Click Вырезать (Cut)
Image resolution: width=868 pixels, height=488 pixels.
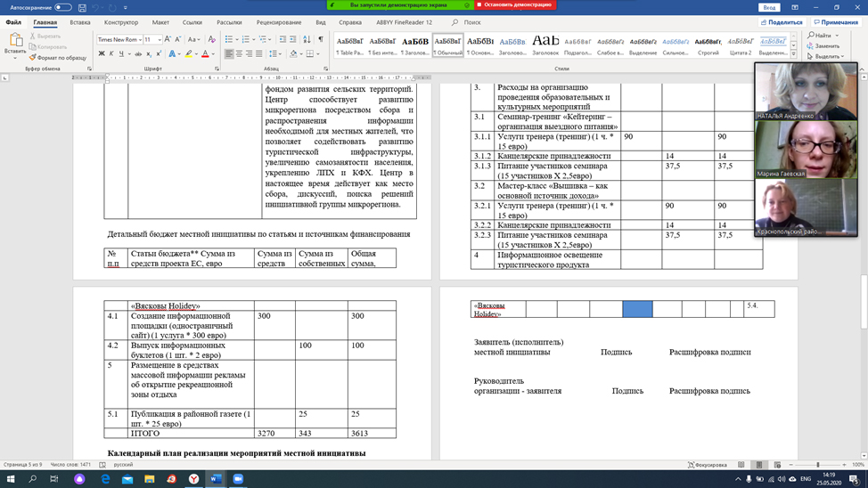click(45, 36)
